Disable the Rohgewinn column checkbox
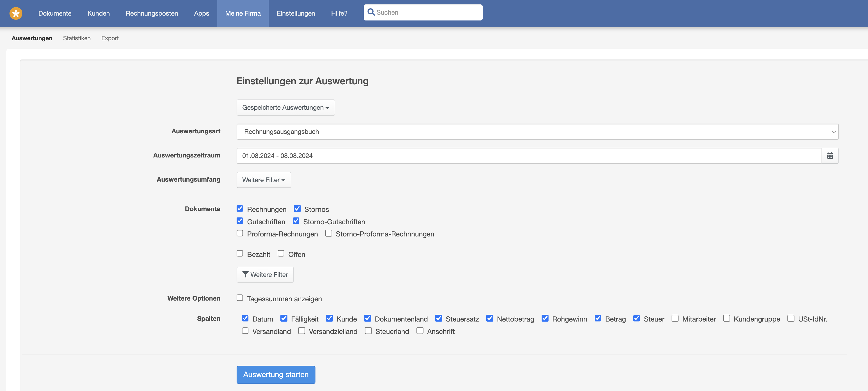The width and height of the screenshot is (868, 391). pyautogui.click(x=545, y=318)
